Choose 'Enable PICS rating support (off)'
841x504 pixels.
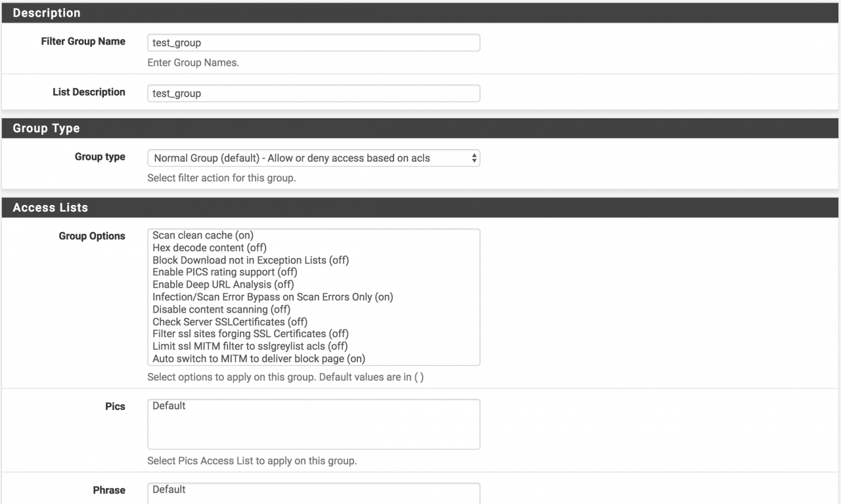(x=225, y=272)
